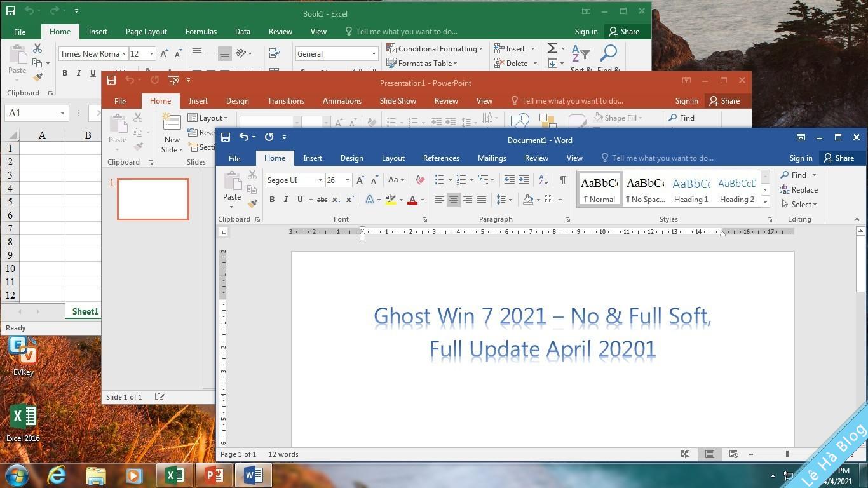This screenshot has height=488, width=868.
Task: Click Read Mode icon in Word status bar
Action: [685, 454]
